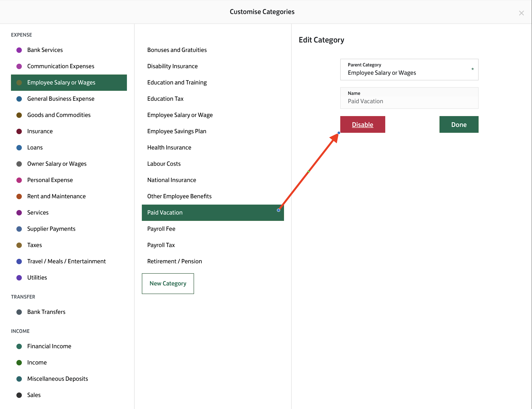Open the Parent Category dropdown
Screen dimensions: 532x409
(409, 70)
